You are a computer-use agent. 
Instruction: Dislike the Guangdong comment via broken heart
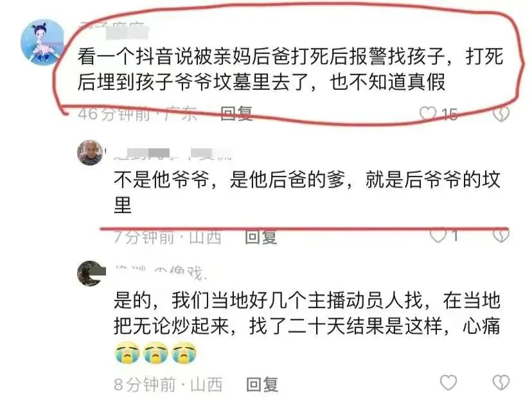tap(501, 114)
